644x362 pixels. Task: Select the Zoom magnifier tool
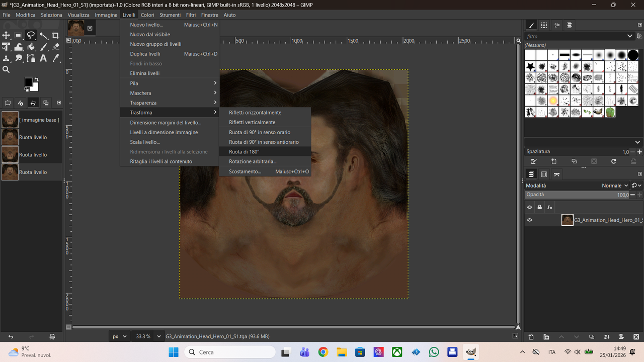point(6,70)
